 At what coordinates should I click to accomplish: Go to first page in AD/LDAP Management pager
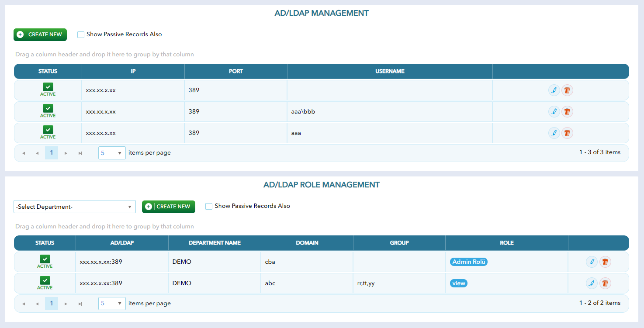click(x=23, y=153)
